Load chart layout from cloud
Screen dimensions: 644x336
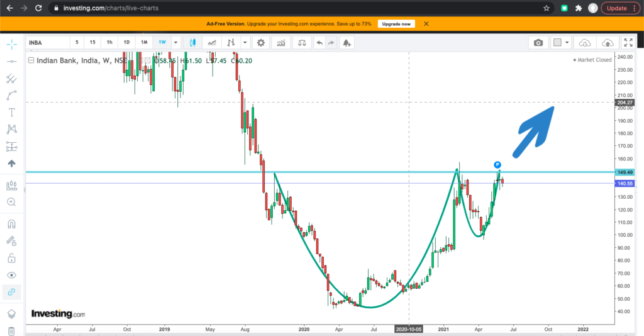[x=584, y=43]
